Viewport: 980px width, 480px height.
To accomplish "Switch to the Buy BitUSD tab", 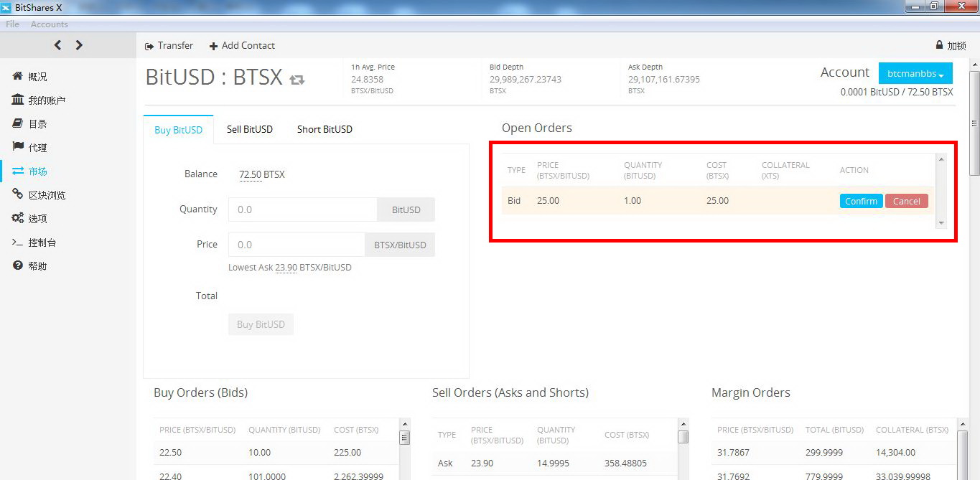I will tap(179, 130).
